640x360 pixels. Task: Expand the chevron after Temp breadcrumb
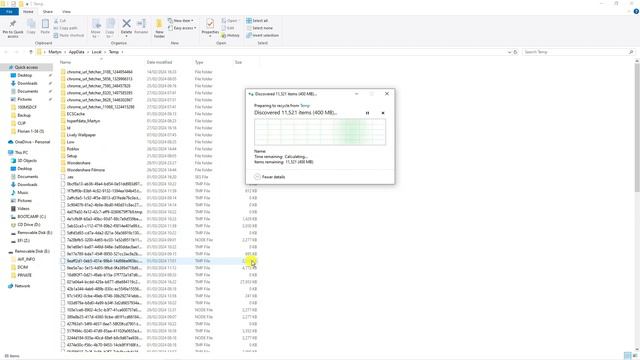(122, 52)
